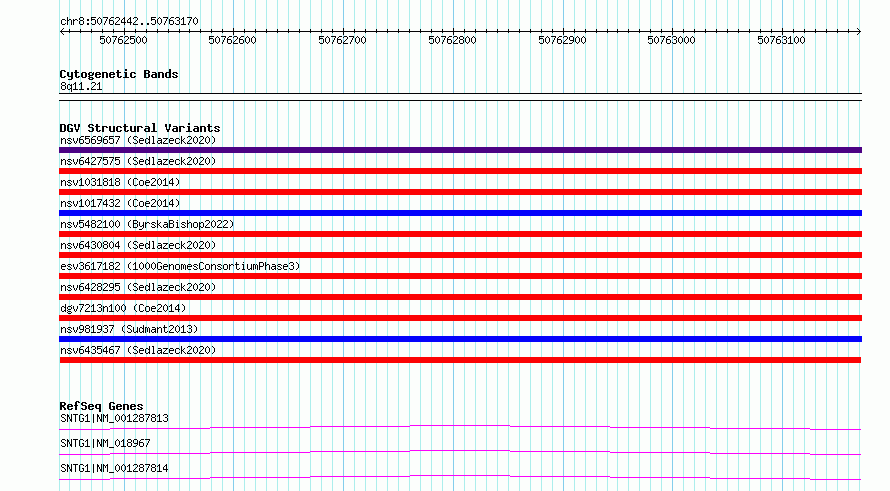This screenshot has width=890, height=491.
Task: Click the 50763100 ruler coordinate
Action: (x=782, y=40)
